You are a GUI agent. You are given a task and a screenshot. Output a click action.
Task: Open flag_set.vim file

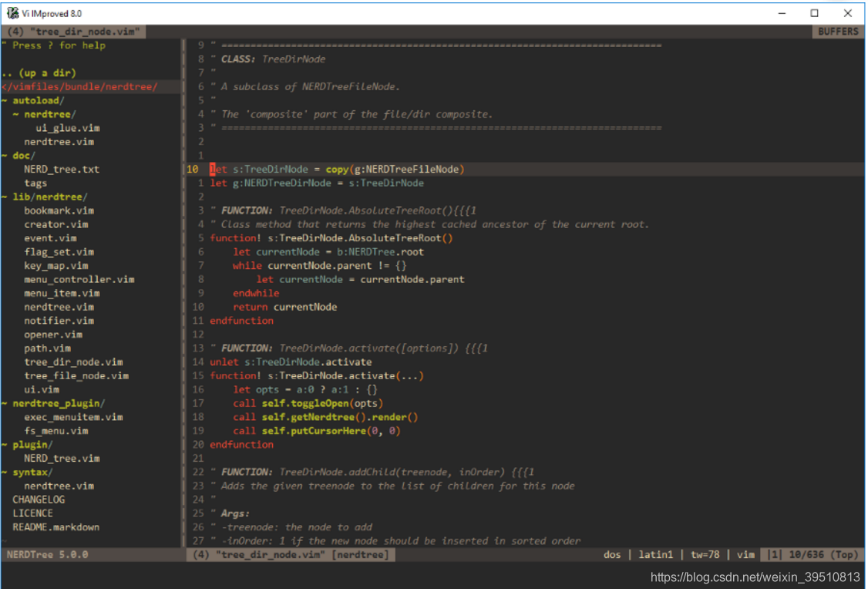[x=59, y=252]
